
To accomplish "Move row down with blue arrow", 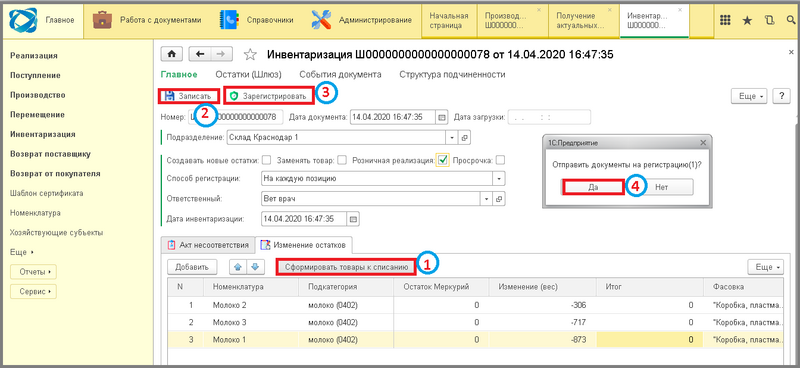I will click(x=256, y=266).
